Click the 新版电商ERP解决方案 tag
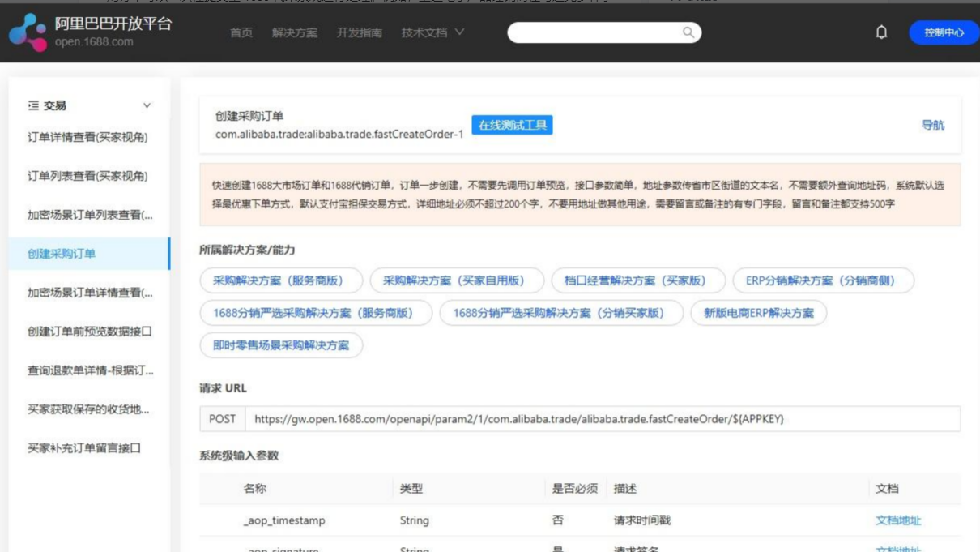The width and height of the screenshot is (980, 552). point(759,313)
